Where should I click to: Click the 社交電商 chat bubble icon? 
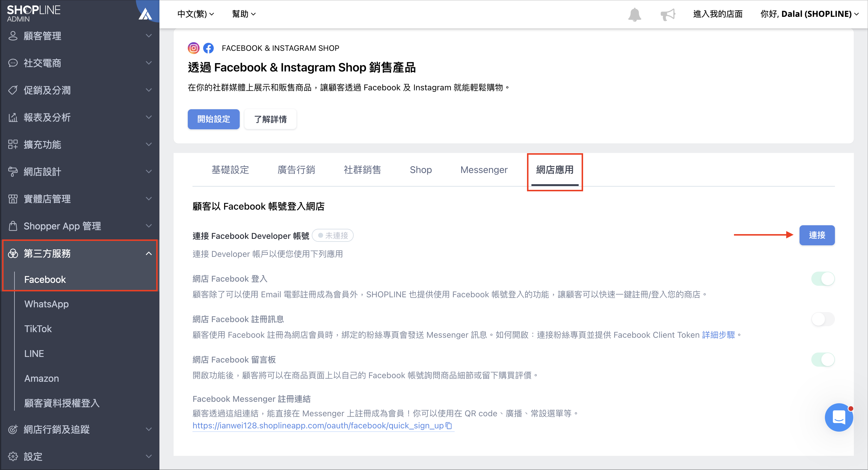pos(13,63)
